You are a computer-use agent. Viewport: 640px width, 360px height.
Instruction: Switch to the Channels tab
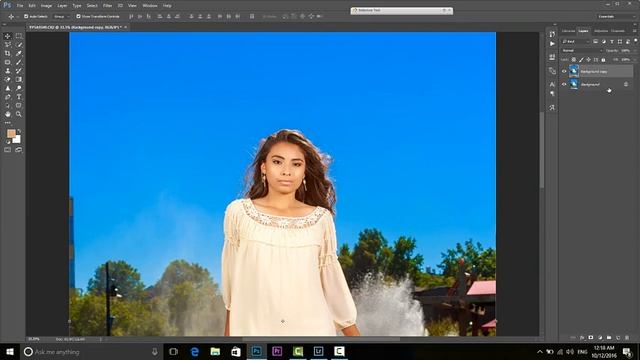[x=618, y=31]
